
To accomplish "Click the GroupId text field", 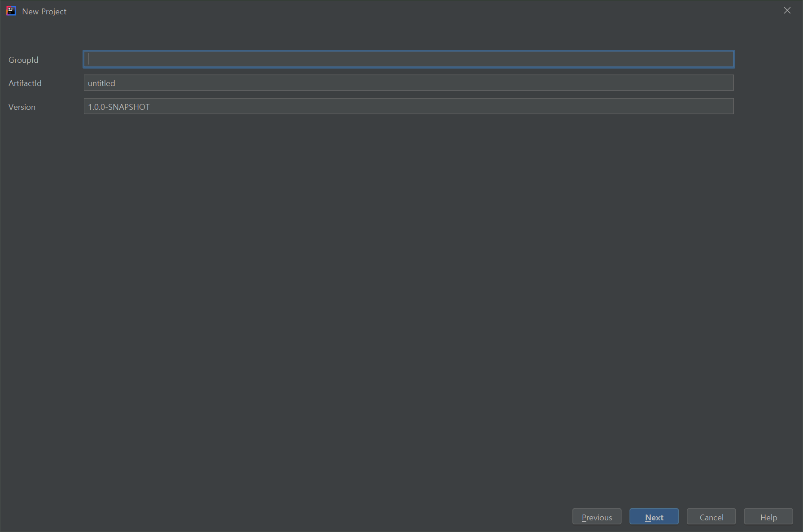I will [409, 59].
